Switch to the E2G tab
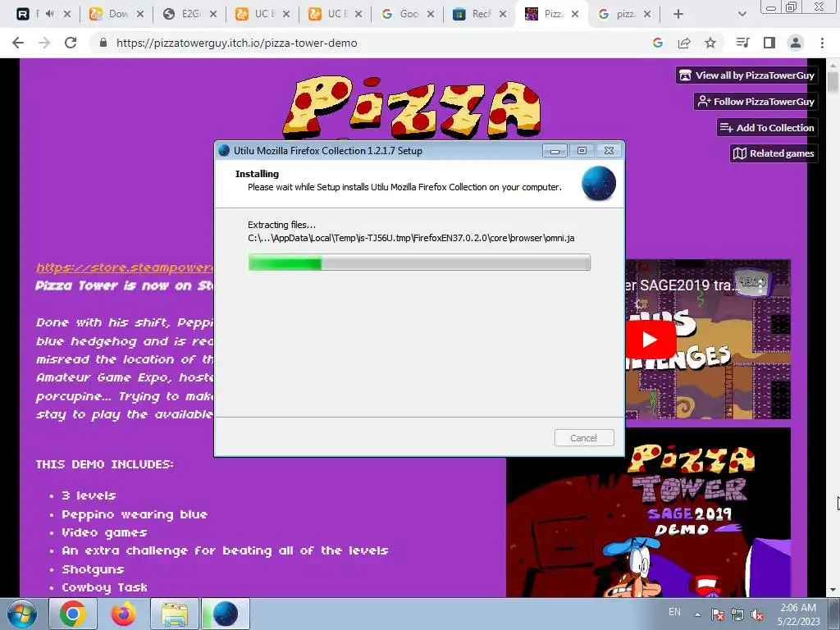 pyautogui.click(x=189, y=14)
